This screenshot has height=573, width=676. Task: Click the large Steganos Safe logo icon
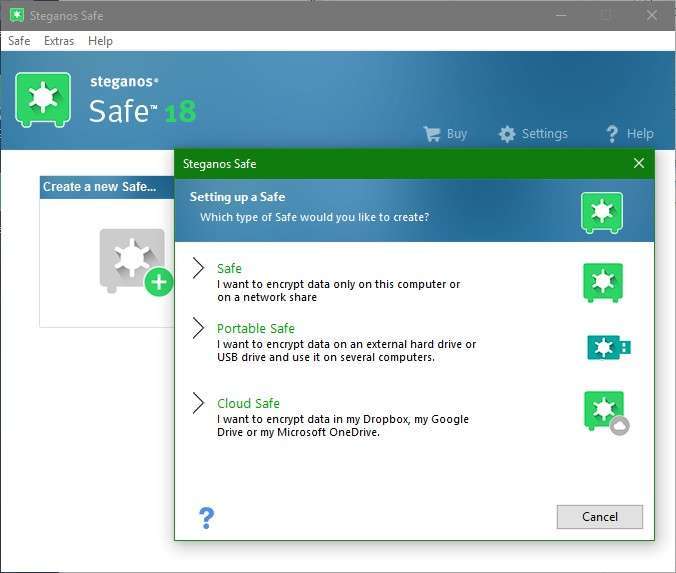coord(43,100)
